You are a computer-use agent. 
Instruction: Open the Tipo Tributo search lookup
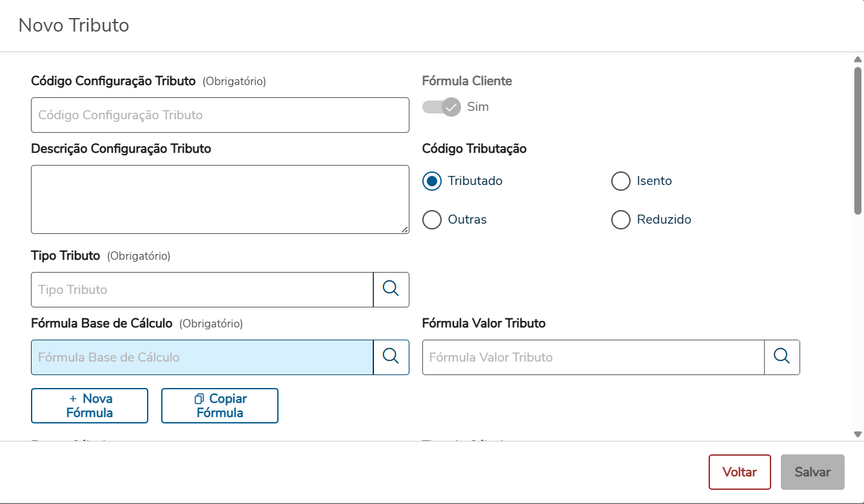tap(391, 289)
